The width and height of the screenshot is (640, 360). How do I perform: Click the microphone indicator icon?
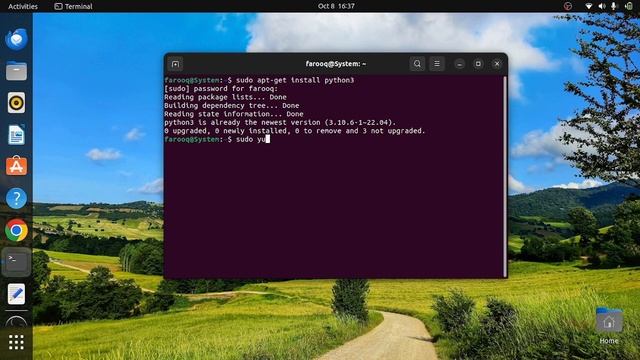[613, 6]
